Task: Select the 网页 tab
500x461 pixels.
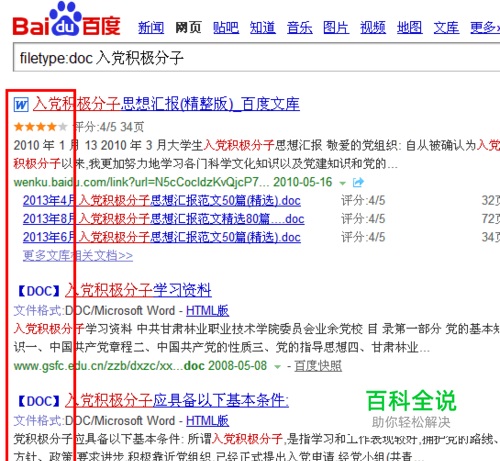Action: click(188, 27)
